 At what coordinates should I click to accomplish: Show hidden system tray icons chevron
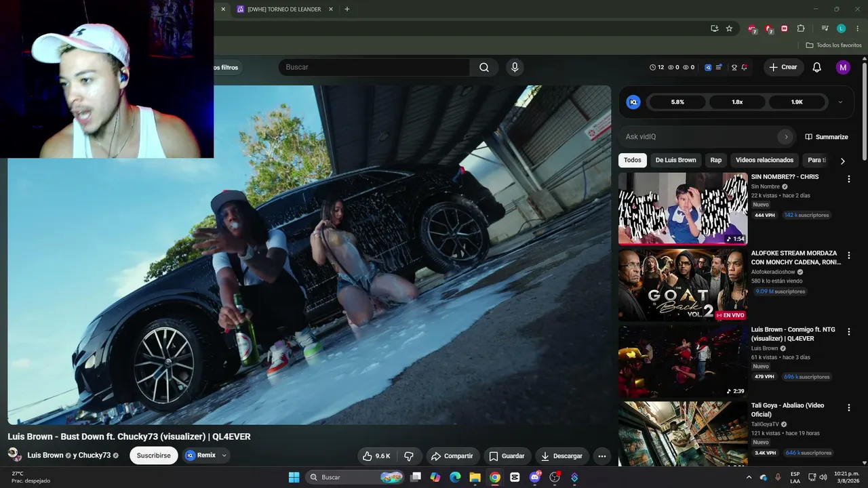point(749,477)
